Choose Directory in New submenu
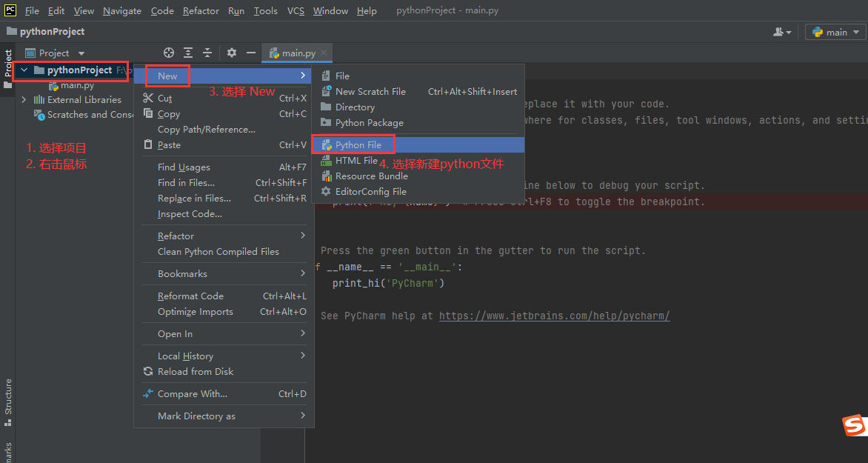 point(418,107)
